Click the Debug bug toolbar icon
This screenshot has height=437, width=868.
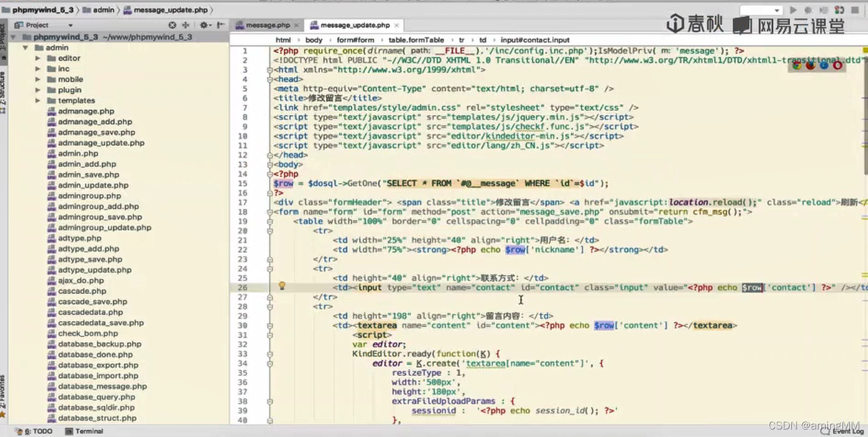(x=808, y=10)
